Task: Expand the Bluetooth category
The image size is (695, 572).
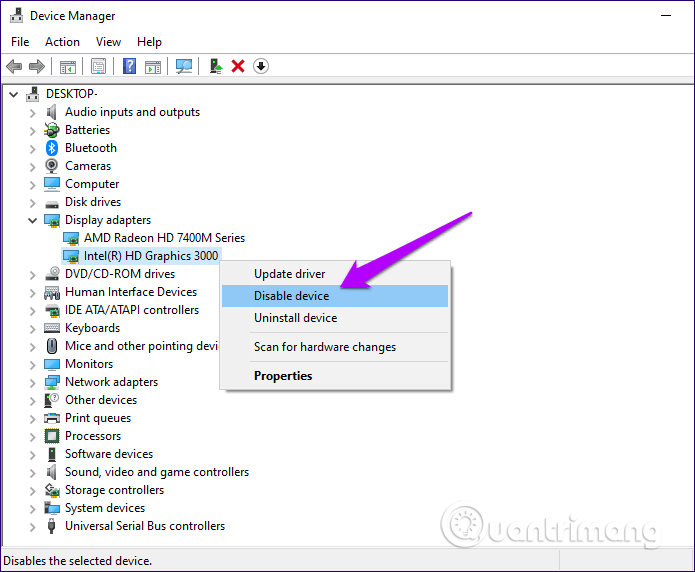Action: tap(32, 149)
